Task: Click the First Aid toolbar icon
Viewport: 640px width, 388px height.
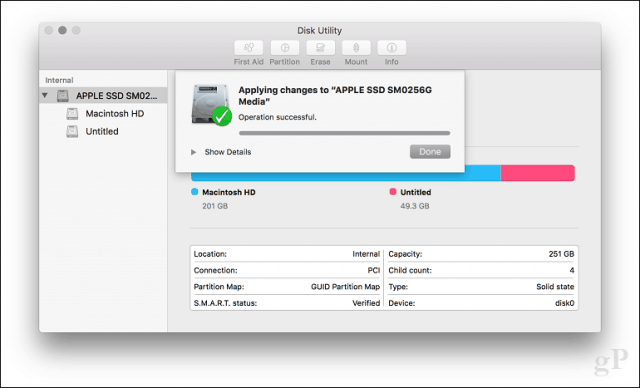Action: (249, 48)
